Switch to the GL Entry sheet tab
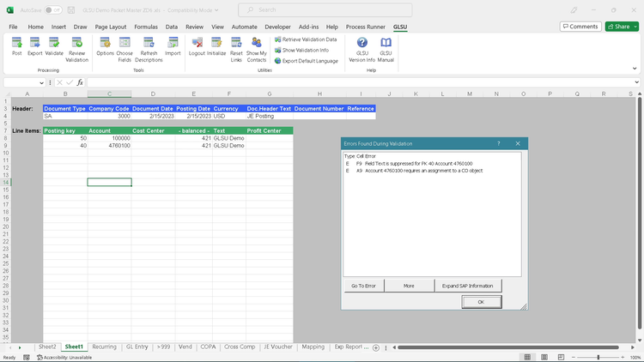The width and height of the screenshot is (644, 362). tap(137, 347)
